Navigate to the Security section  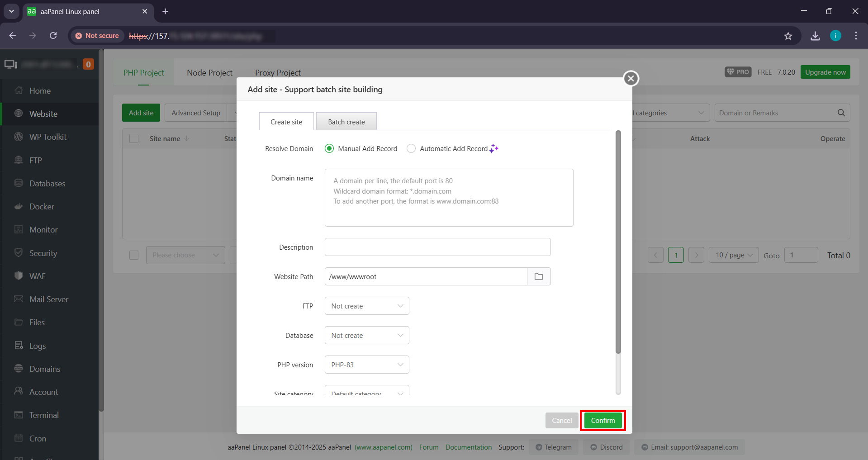[x=43, y=253]
